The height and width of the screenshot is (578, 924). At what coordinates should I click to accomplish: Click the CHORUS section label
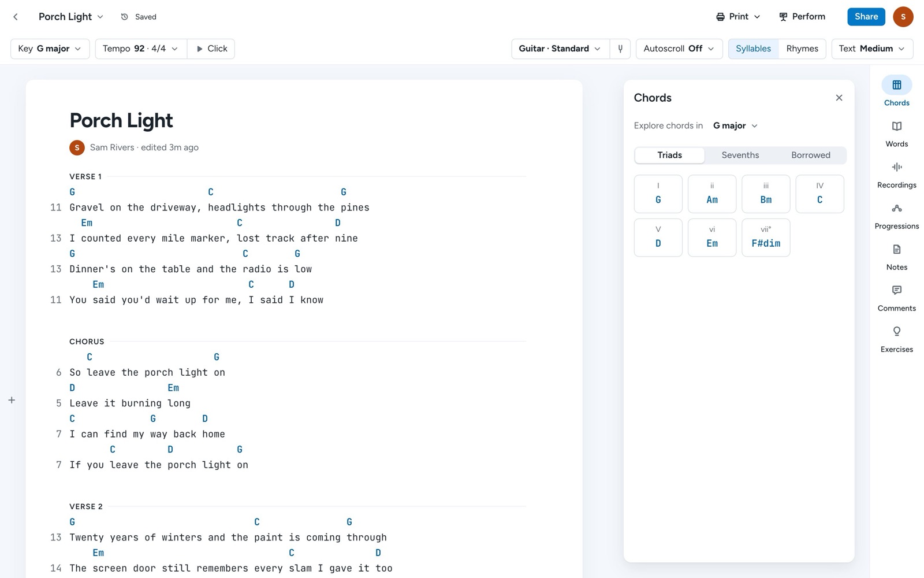[87, 342]
